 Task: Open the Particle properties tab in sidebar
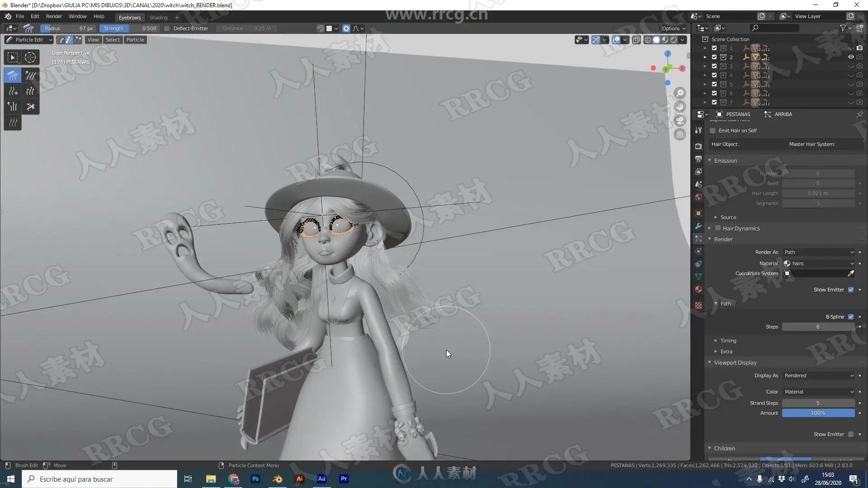coord(698,239)
